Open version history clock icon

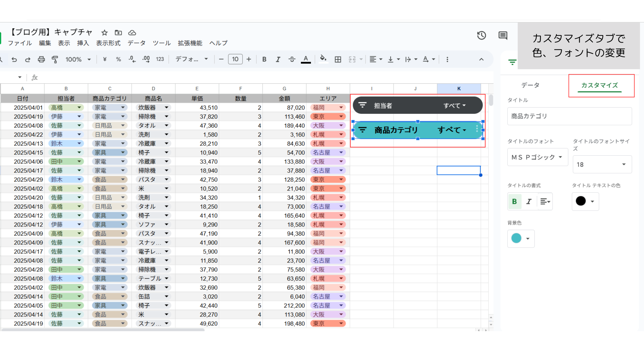point(481,35)
